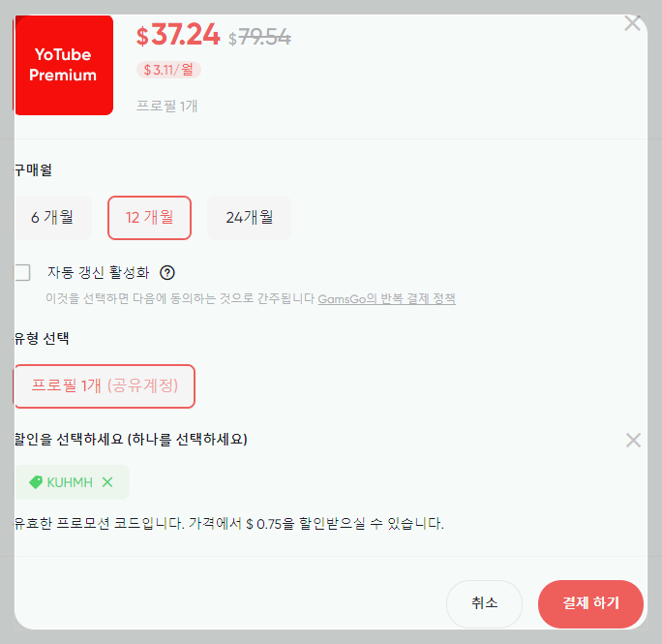The image size is (662, 644).
Task: Click the 취소 button
Action: (x=484, y=603)
